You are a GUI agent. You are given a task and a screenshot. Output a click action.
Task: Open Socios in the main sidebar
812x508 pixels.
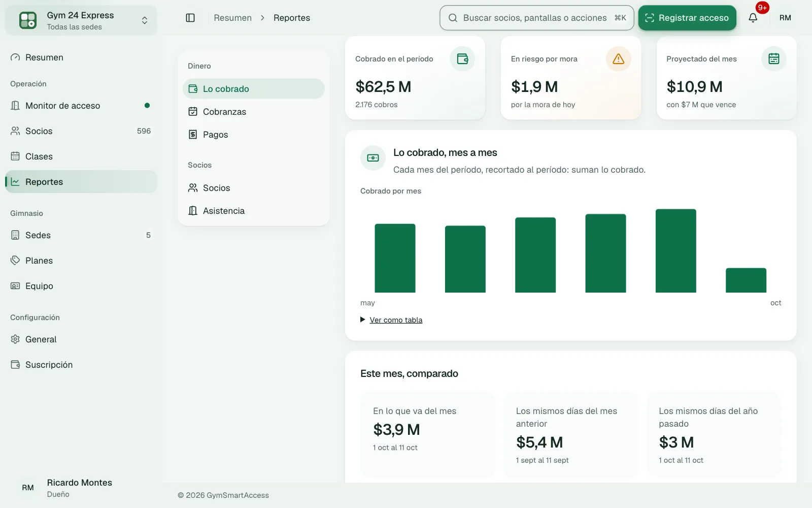[81, 131]
